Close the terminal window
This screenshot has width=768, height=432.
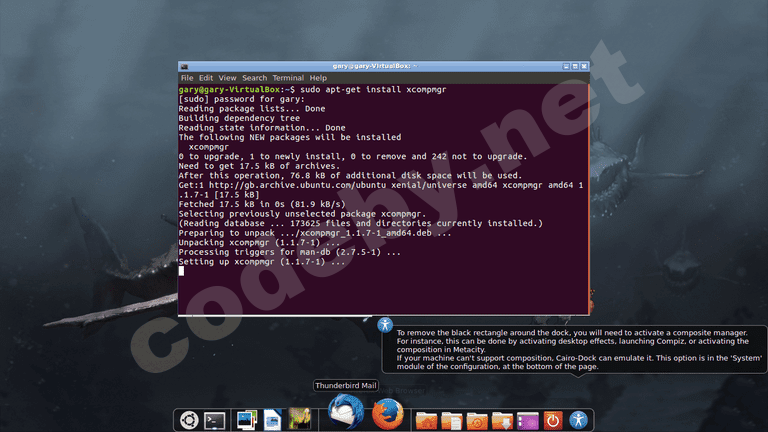click(x=584, y=66)
